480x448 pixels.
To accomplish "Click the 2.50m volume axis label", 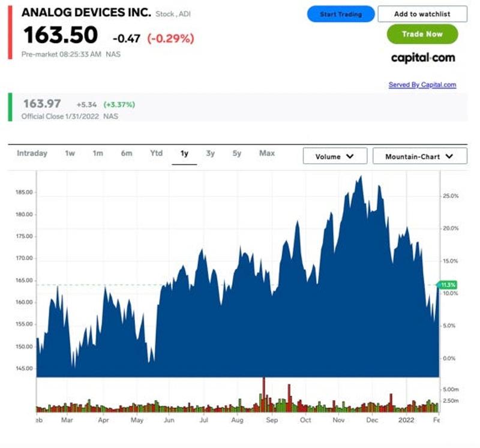I will click(x=451, y=401).
